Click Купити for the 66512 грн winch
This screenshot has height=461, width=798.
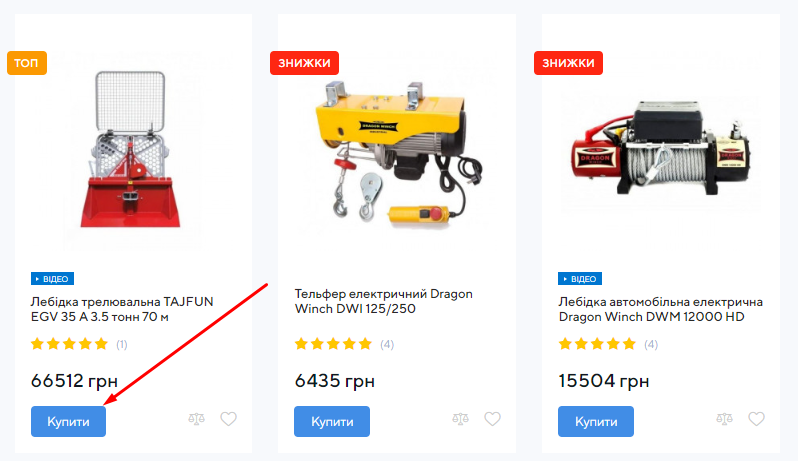tap(68, 421)
